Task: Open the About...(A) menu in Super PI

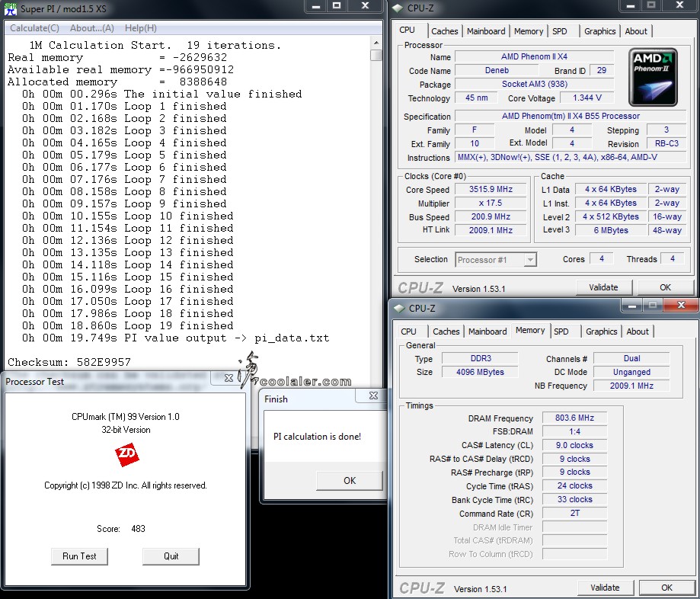Action: click(92, 28)
